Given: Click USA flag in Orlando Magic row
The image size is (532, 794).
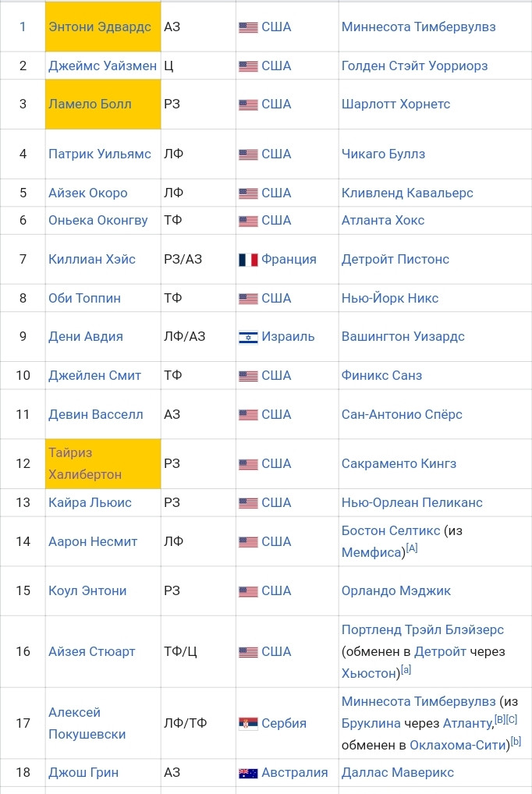Looking at the screenshot, I should [248, 591].
